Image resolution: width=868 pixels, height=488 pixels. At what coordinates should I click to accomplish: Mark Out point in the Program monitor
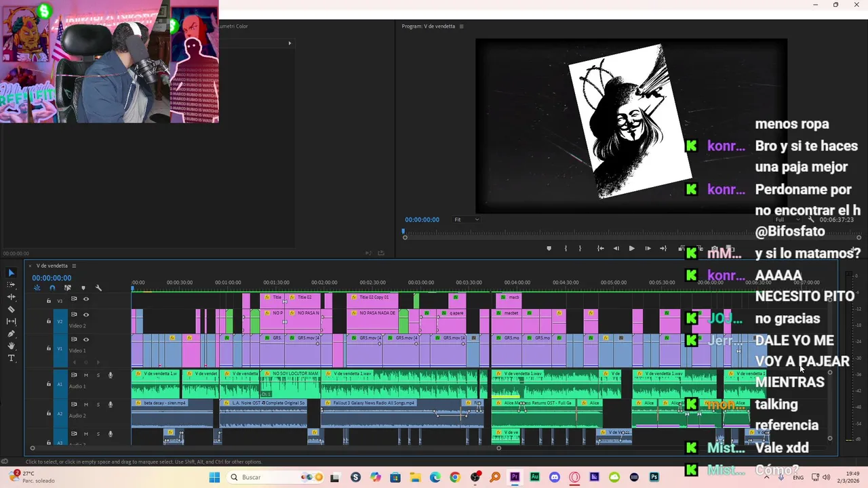click(x=580, y=249)
